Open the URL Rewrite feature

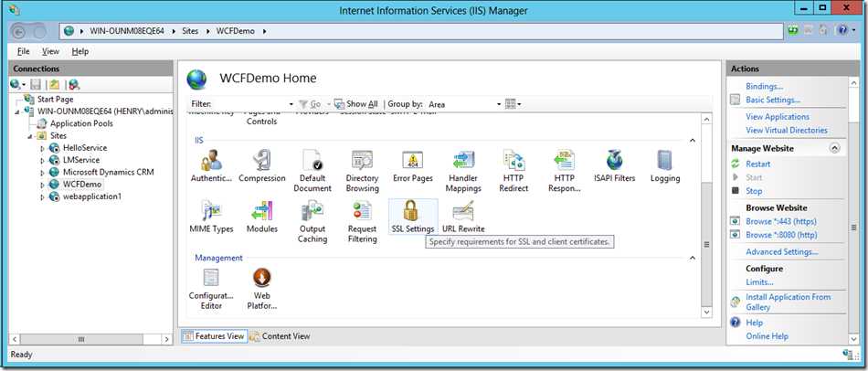click(463, 217)
